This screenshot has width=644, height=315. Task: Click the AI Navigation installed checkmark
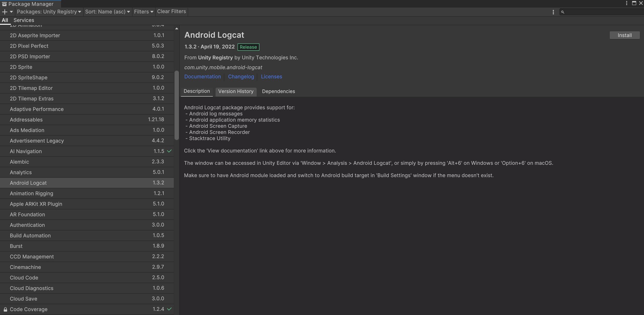click(x=169, y=151)
